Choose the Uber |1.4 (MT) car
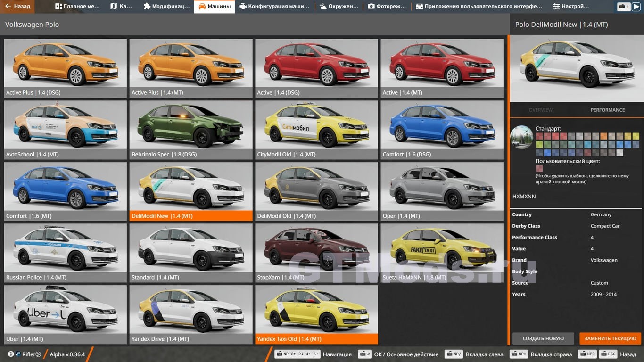The height and width of the screenshot is (362, 644). (x=66, y=314)
